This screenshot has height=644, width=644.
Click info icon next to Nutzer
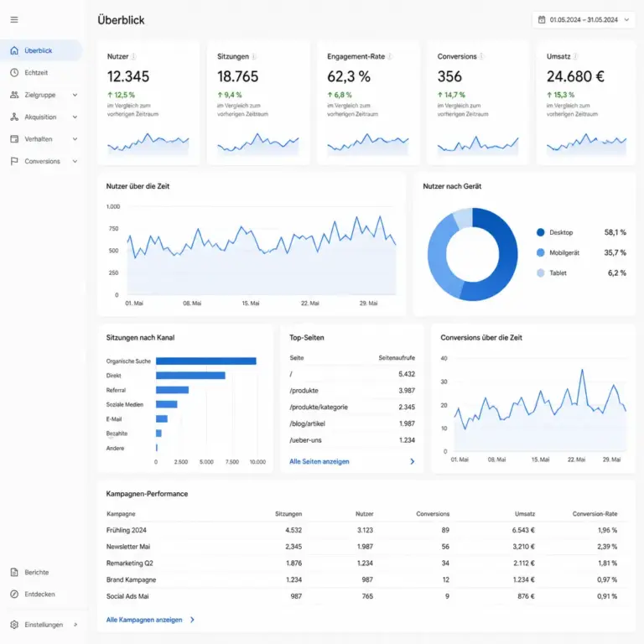pyautogui.click(x=133, y=56)
